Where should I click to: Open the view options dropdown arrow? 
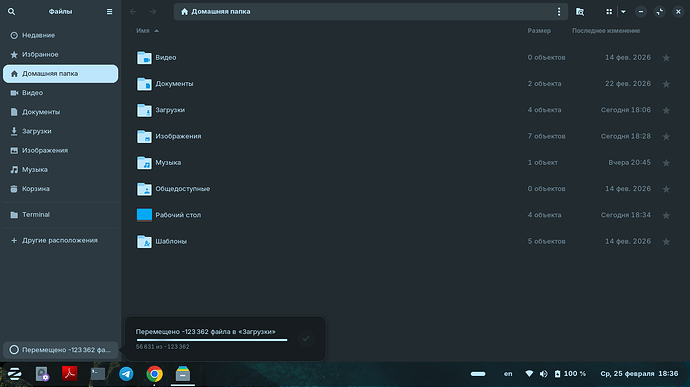pyautogui.click(x=623, y=12)
